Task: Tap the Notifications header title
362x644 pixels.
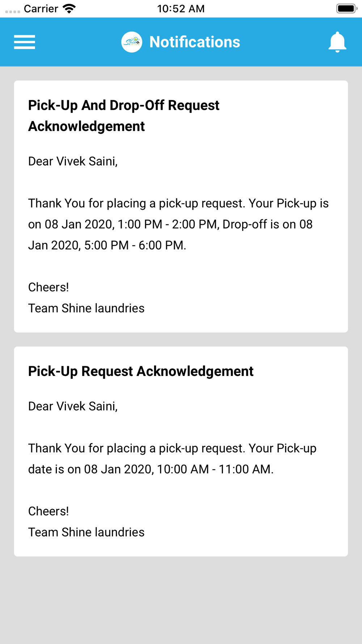Action: [194, 42]
